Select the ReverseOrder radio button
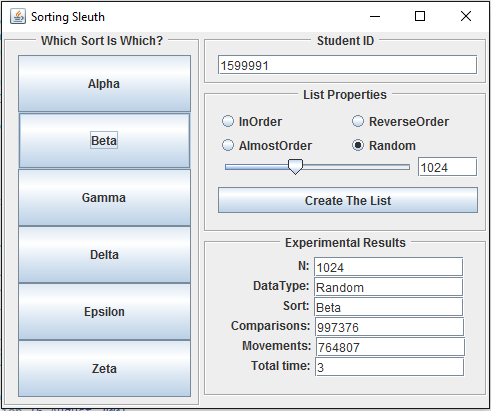The height and width of the screenshot is (411, 491). [x=358, y=121]
